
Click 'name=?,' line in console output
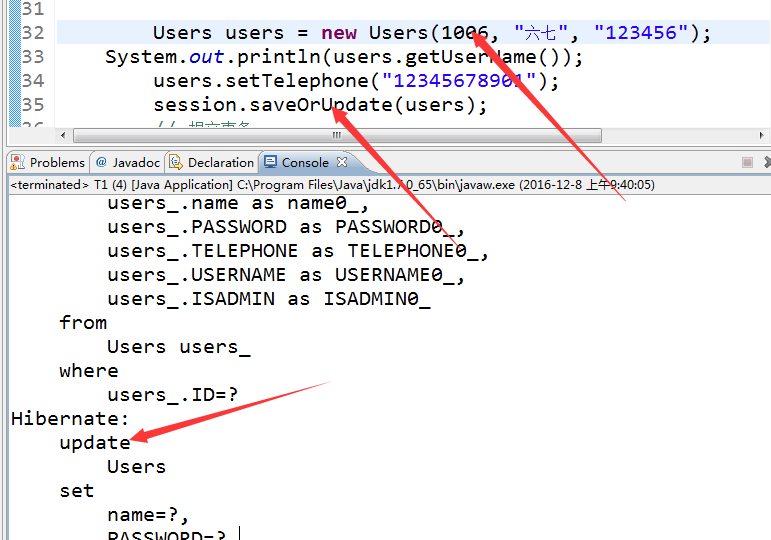pos(148,515)
